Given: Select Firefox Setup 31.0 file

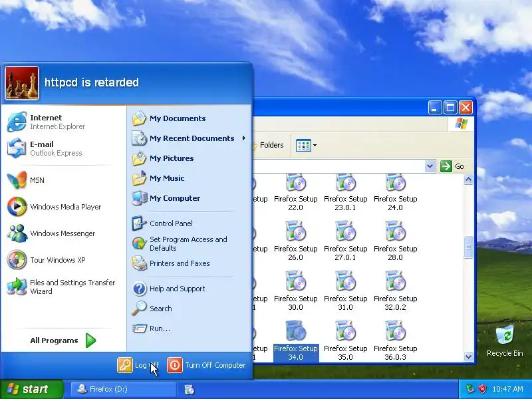Looking at the screenshot, I should [345, 291].
